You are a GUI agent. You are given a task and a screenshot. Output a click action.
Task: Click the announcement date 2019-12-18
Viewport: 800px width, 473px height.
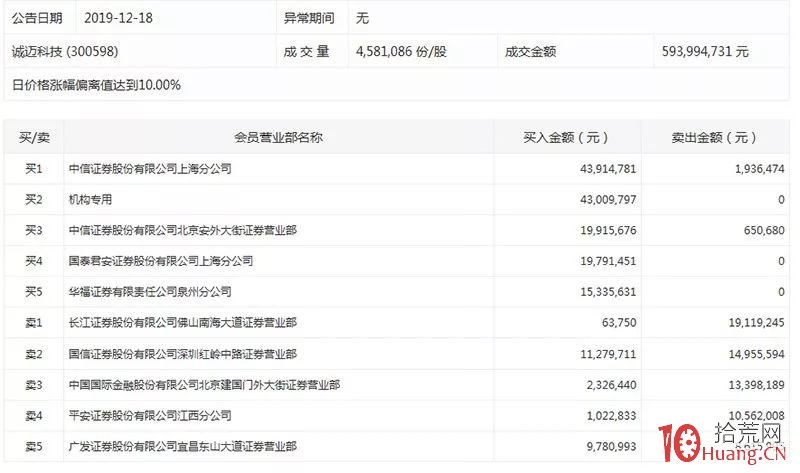tap(118, 18)
